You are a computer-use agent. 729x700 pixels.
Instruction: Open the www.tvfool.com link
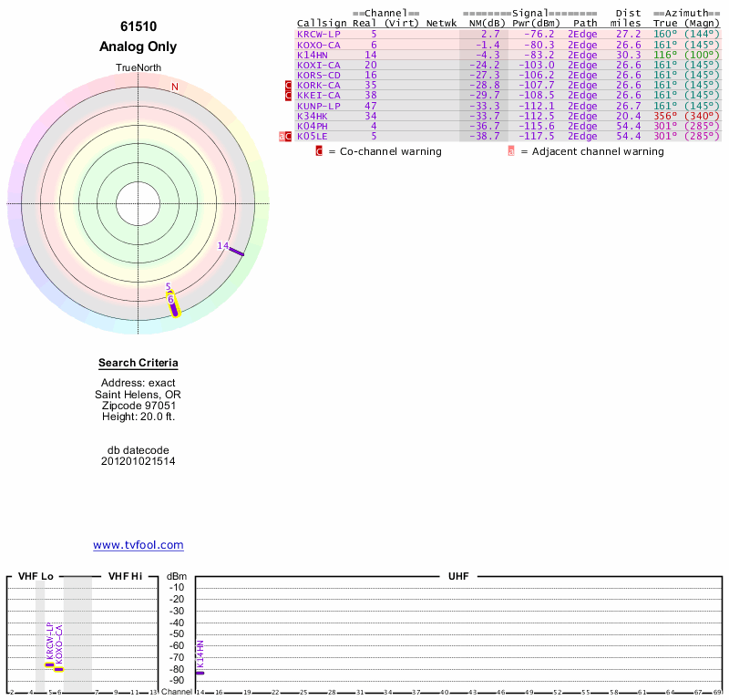click(139, 545)
